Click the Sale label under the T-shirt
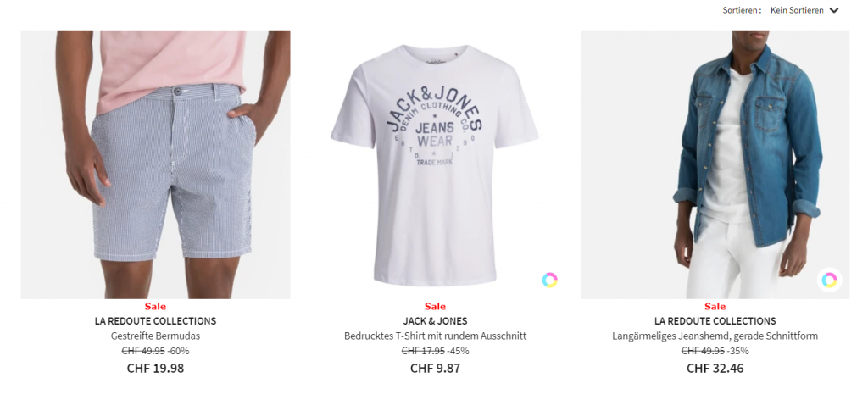The image size is (868, 400). pyautogui.click(x=435, y=306)
